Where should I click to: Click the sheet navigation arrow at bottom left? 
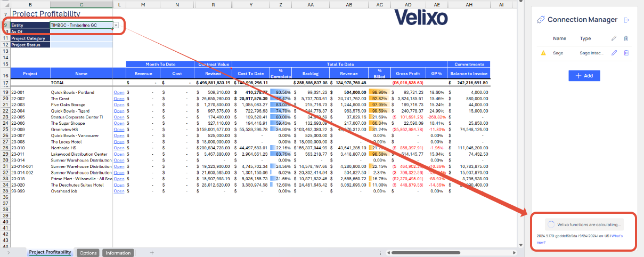tap(8, 253)
